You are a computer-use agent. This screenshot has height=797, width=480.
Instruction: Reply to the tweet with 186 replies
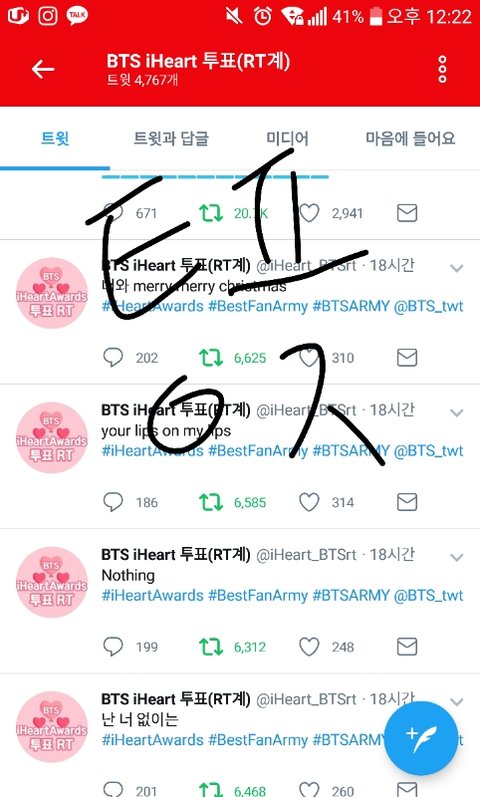(x=113, y=502)
